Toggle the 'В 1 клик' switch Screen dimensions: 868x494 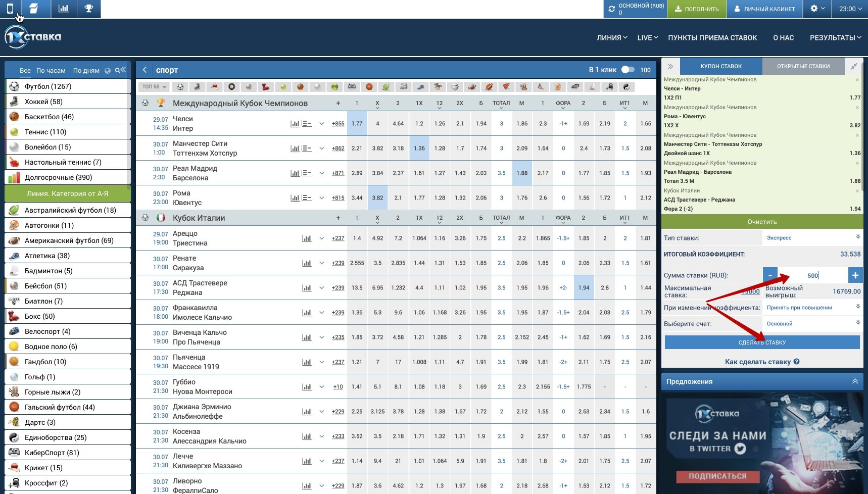(x=628, y=70)
